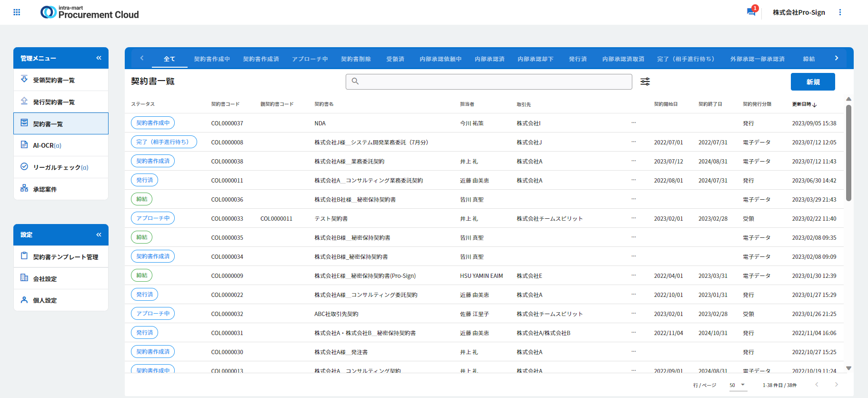Click the contract search input field
This screenshot has height=398, width=868.
click(489, 82)
